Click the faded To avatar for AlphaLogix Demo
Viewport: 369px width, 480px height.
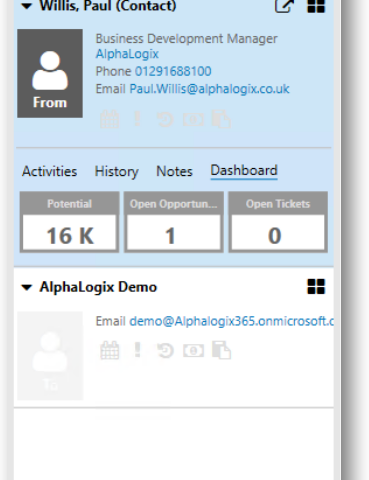[50, 356]
